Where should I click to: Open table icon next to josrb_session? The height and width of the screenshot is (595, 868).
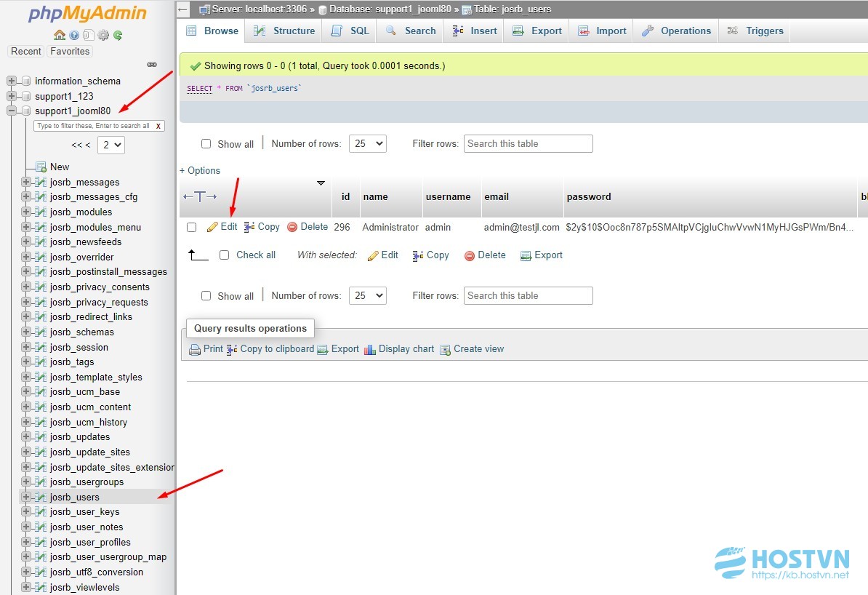(x=41, y=347)
